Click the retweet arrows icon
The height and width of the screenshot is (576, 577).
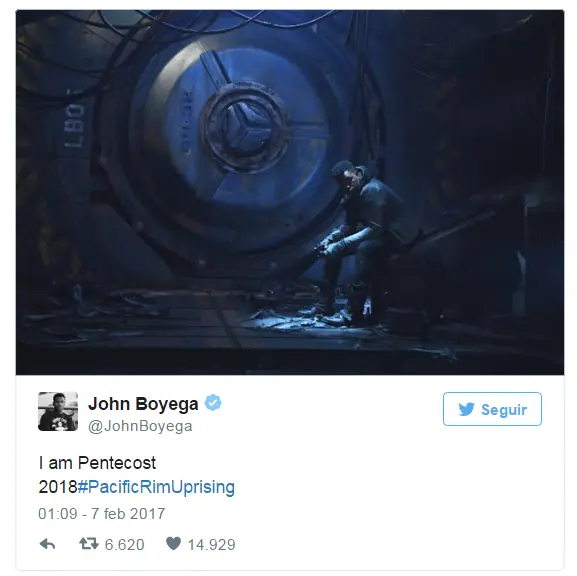pyautogui.click(x=89, y=544)
